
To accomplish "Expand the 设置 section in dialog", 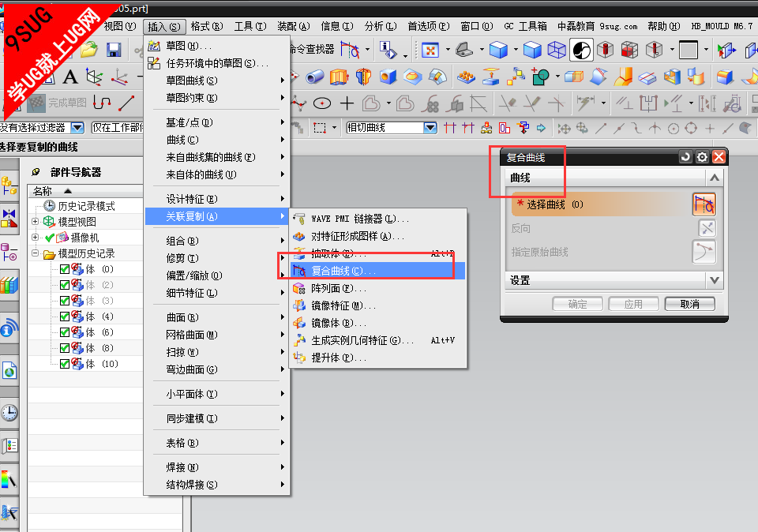I will click(x=714, y=280).
